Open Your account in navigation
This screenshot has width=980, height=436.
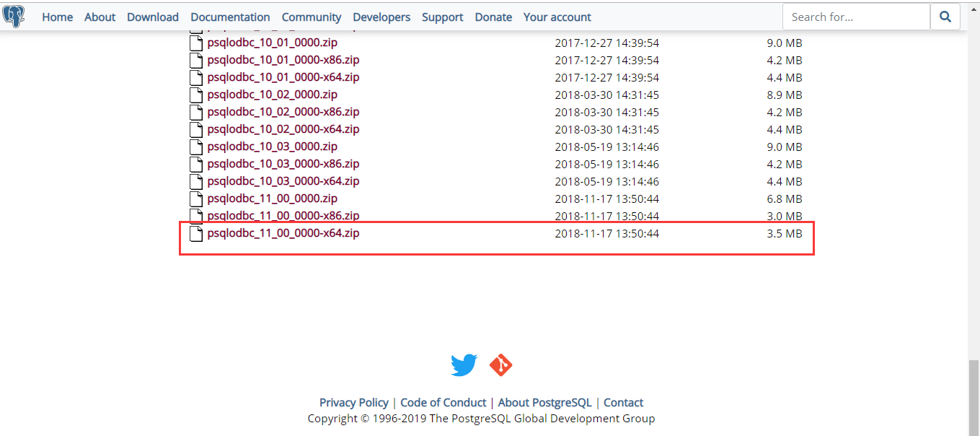point(557,17)
